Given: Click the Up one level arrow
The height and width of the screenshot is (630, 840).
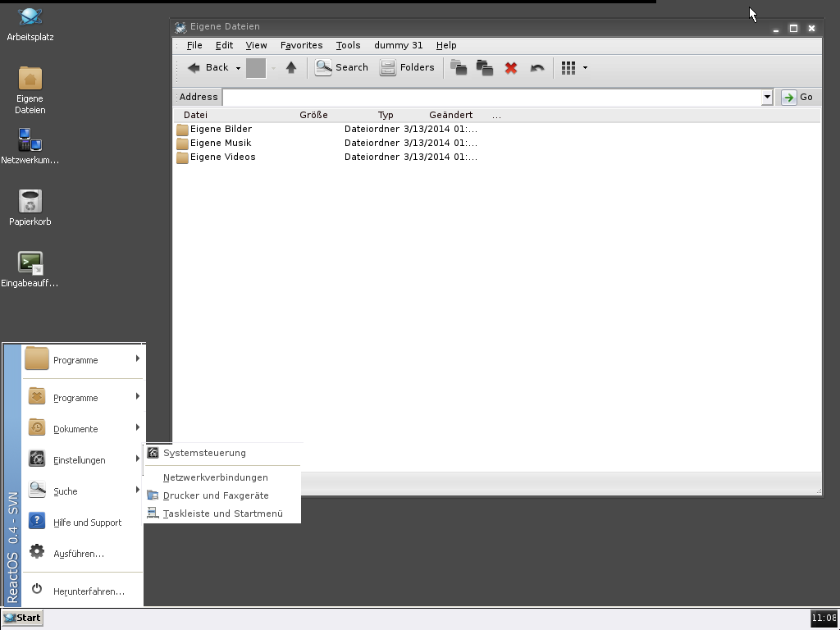Looking at the screenshot, I should click(291, 67).
